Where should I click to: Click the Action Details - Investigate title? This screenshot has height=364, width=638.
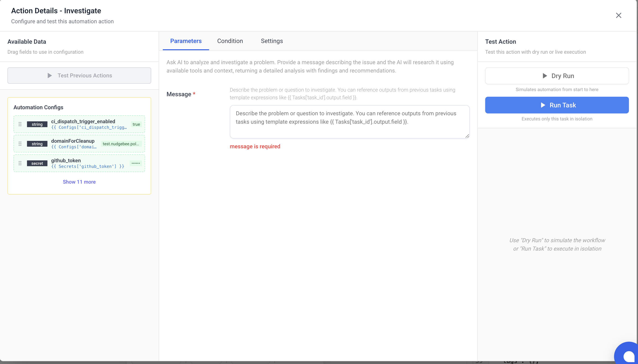(56, 11)
